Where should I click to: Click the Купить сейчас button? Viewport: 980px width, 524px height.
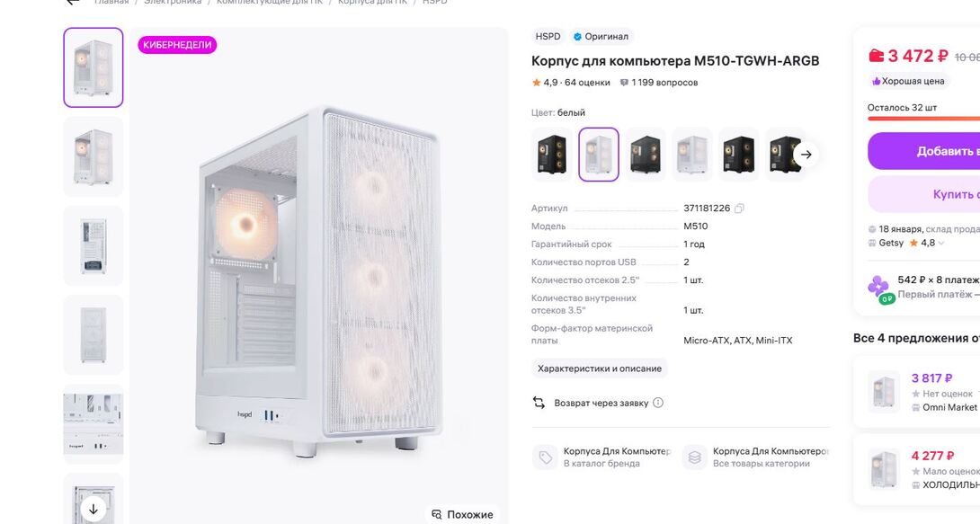[923, 194]
